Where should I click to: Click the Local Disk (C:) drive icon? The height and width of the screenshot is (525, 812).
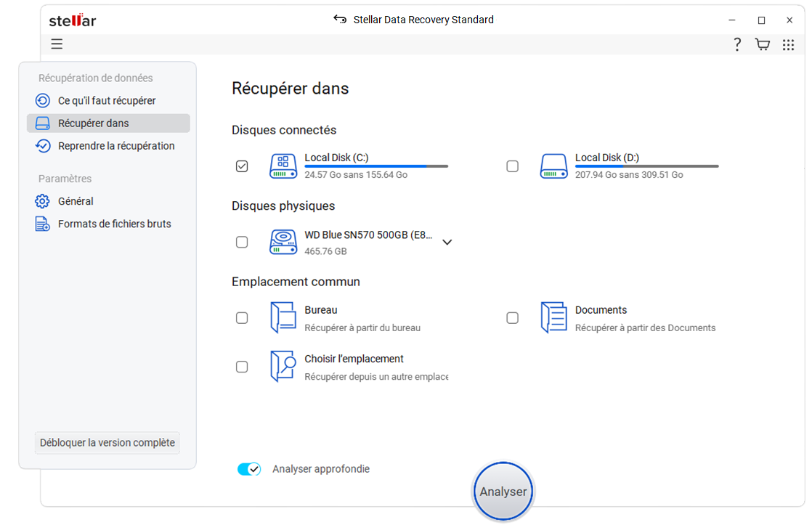pyautogui.click(x=283, y=166)
